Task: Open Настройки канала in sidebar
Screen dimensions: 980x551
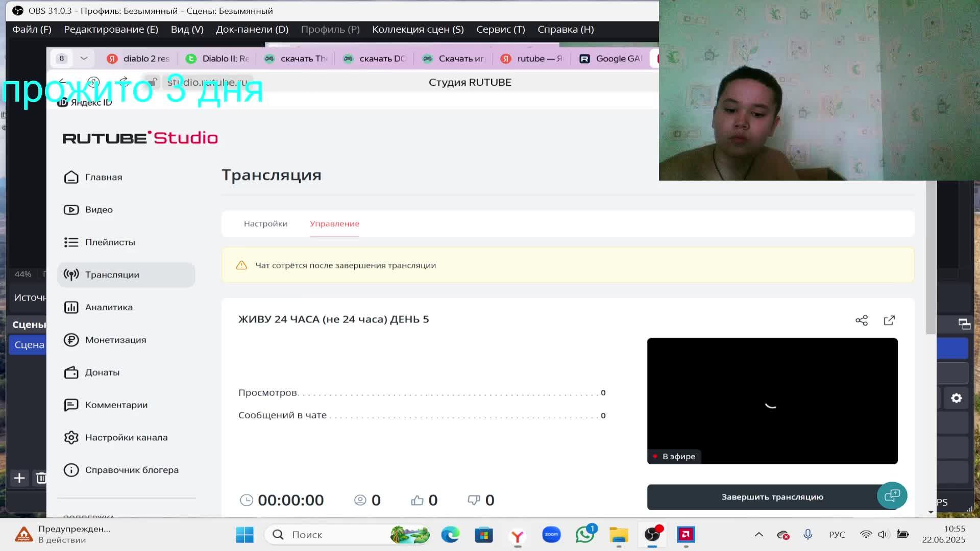Action: (126, 437)
